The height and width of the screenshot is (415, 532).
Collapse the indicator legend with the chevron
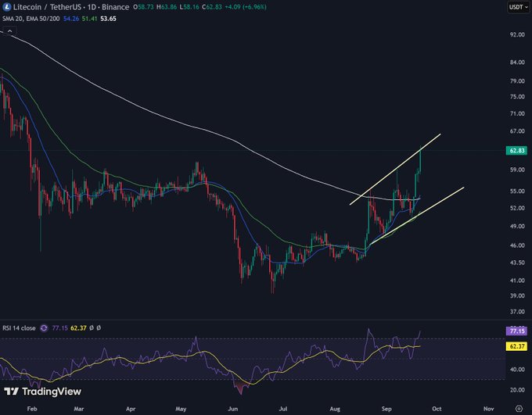coord(10,31)
